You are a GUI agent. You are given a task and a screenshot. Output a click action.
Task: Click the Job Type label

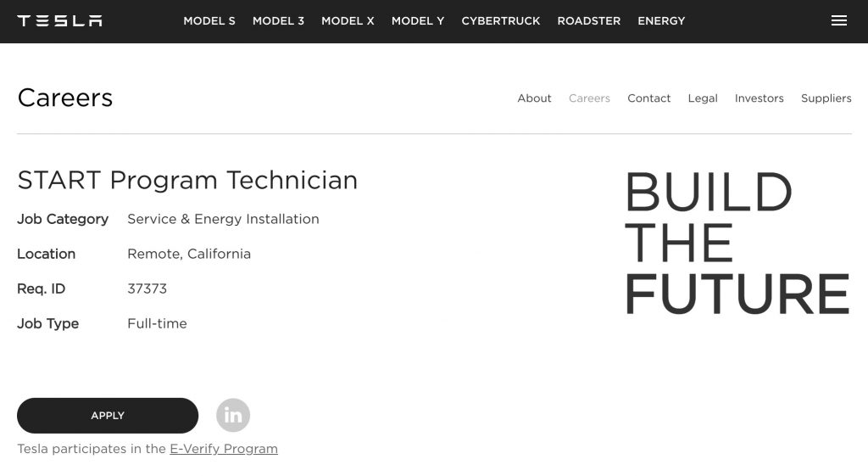(x=47, y=323)
